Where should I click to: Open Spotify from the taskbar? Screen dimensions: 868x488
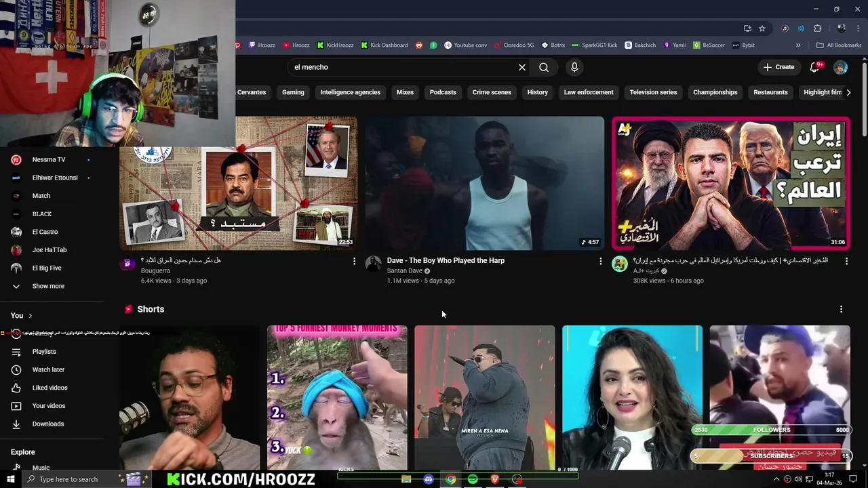tap(473, 479)
